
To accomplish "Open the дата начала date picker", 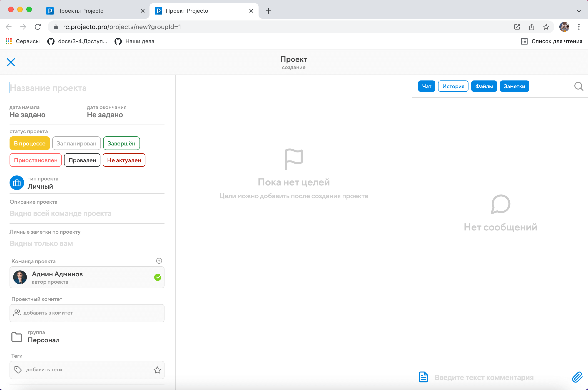I will tap(27, 115).
